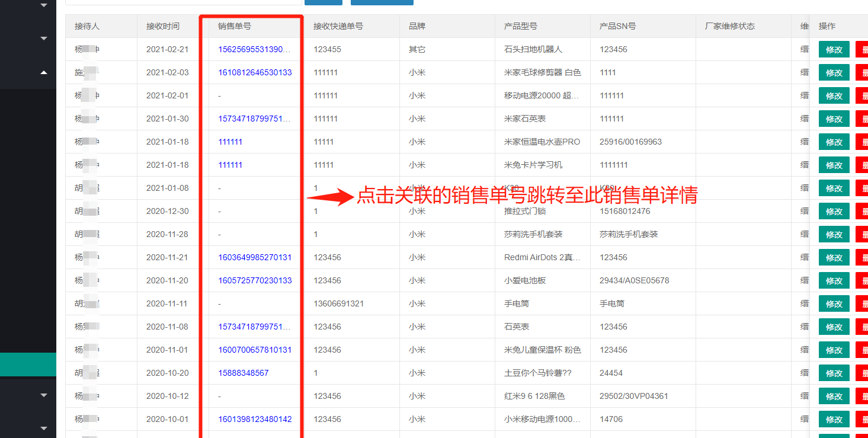868x438 pixels.
Task: Collapse the expanded sidebar menu with the up arrow
Action: pos(43,72)
